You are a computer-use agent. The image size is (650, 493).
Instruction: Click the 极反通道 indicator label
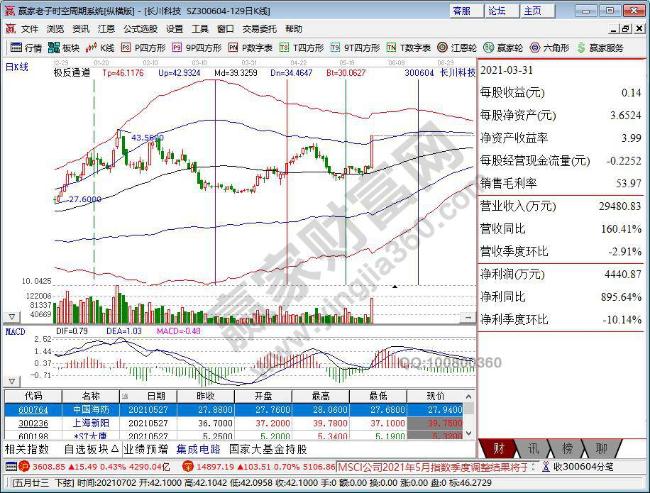(x=72, y=73)
